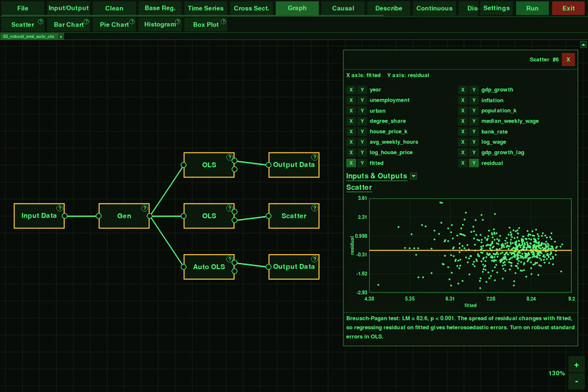Select the Input Data node
Image resolution: width=588 pixels, height=392 pixels.
tap(39, 216)
